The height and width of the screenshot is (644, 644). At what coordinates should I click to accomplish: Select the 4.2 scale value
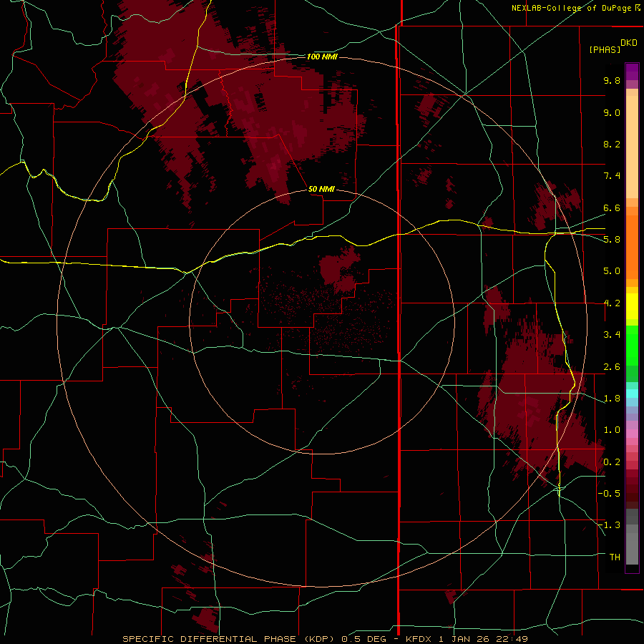pyautogui.click(x=612, y=303)
